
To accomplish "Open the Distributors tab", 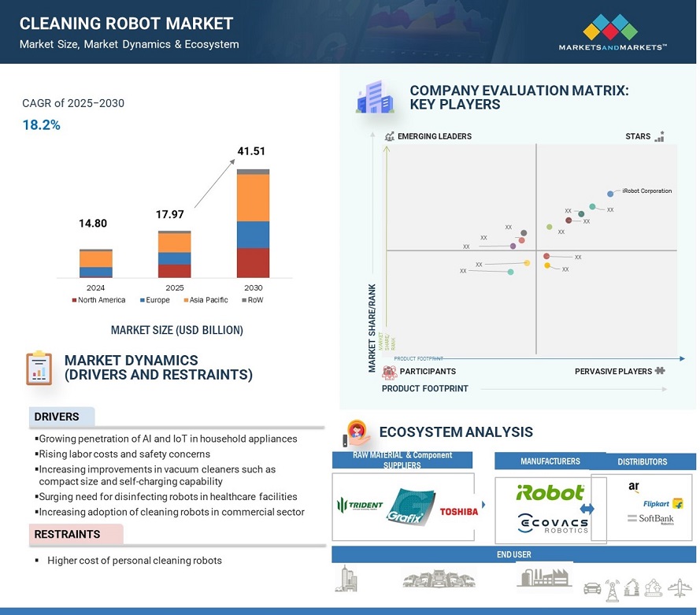I will [x=642, y=461].
